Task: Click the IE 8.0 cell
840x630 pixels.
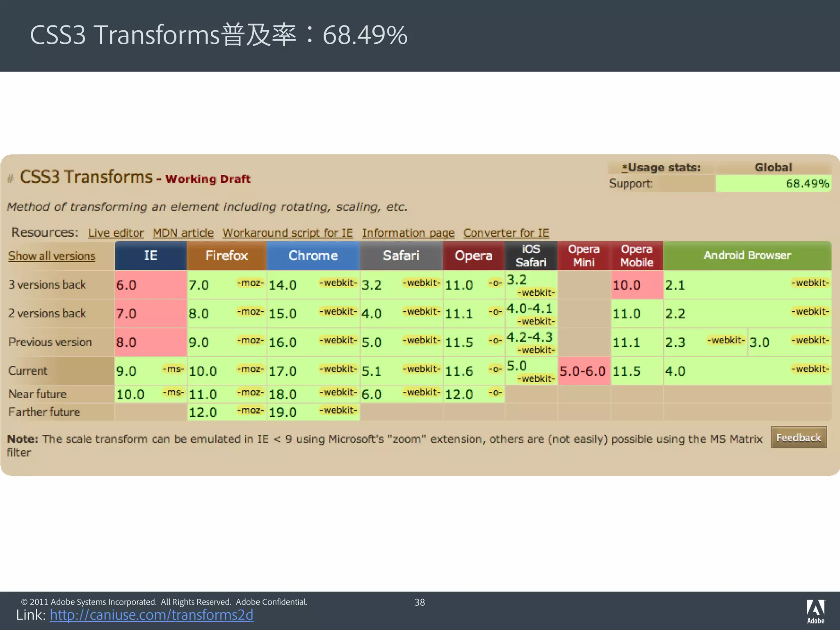Action: coord(151,342)
